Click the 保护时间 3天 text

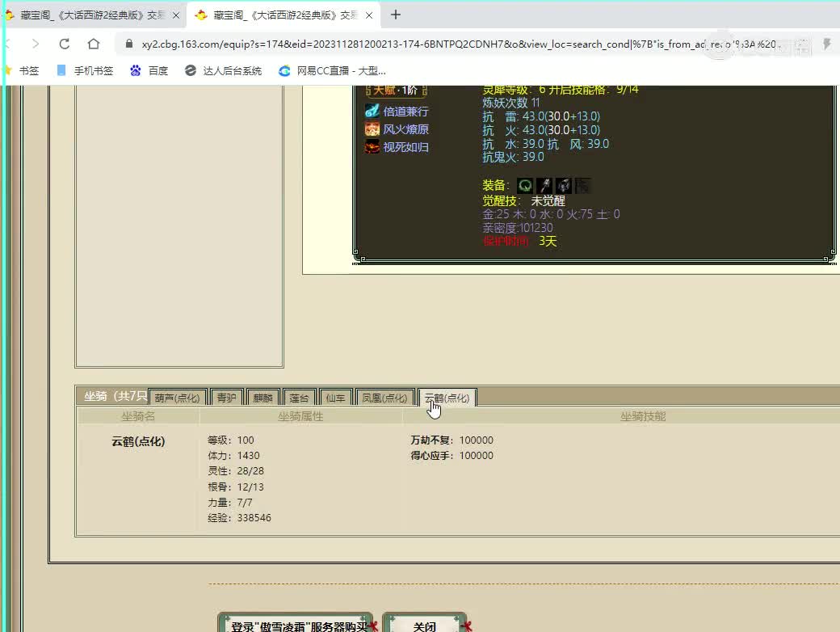click(x=519, y=241)
